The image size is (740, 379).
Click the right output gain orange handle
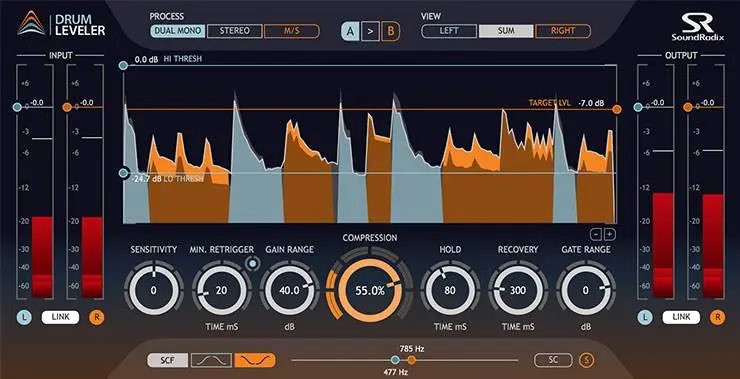[x=688, y=107]
